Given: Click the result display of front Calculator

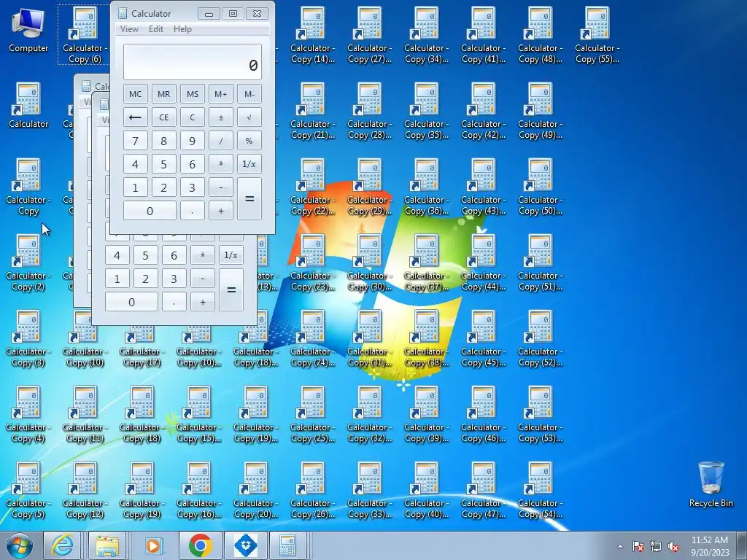Looking at the screenshot, I should tap(193, 62).
